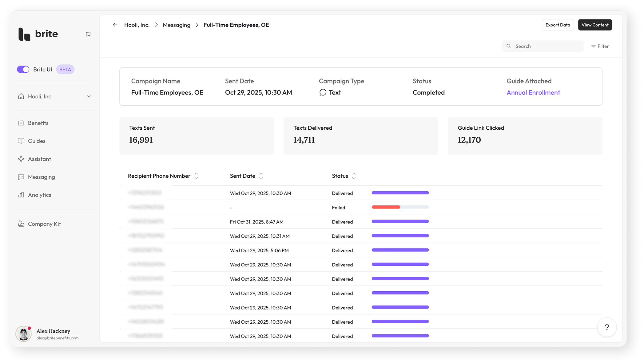The height and width of the screenshot is (364, 644).
Task: Click the flag icon beside the brite logo
Action: click(x=88, y=34)
